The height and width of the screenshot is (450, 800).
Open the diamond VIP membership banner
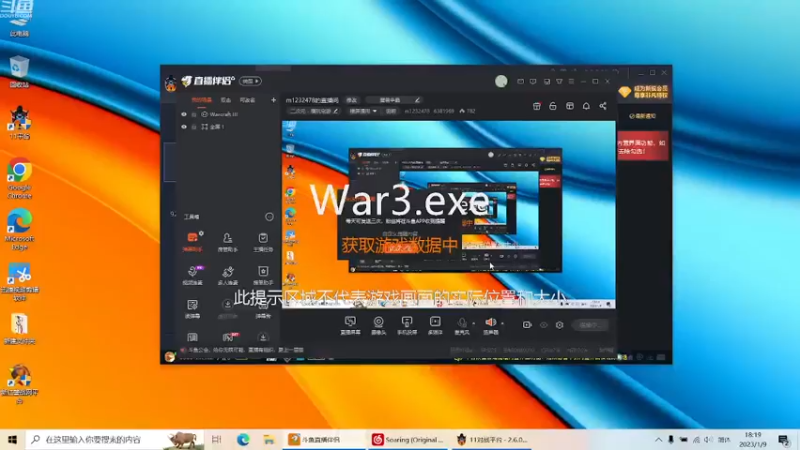click(x=644, y=92)
